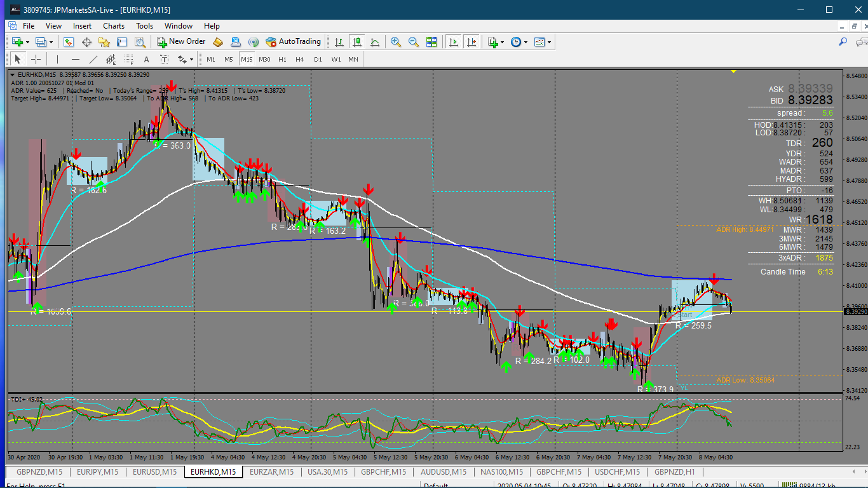Viewport: 868px width, 488px height.
Task: Click the Candle Time 6:13 readout
Action: coord(797,272)
